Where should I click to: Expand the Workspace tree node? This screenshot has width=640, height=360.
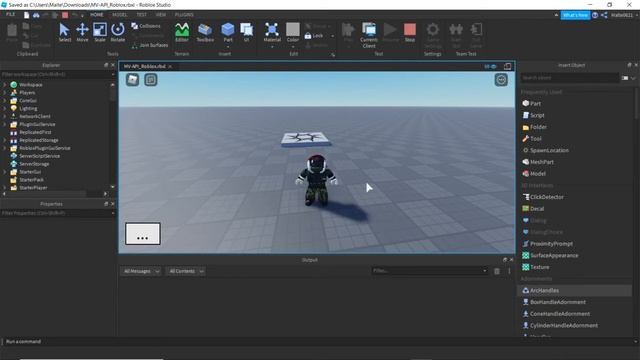4,84
